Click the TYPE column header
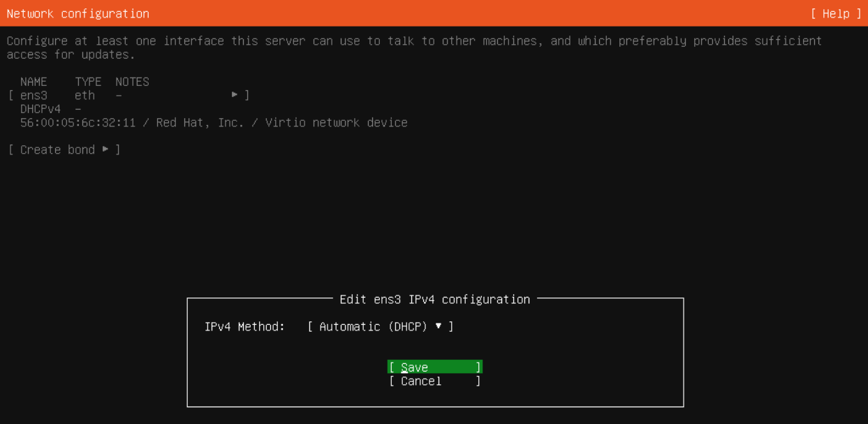This screenshot has width=868, height=424. click(88, 82)
